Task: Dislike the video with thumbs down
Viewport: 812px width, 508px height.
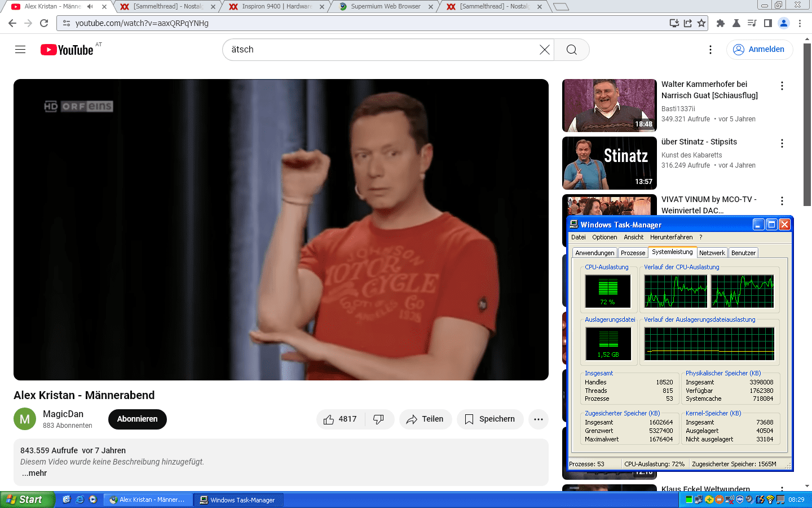Action: coord(379,419)
